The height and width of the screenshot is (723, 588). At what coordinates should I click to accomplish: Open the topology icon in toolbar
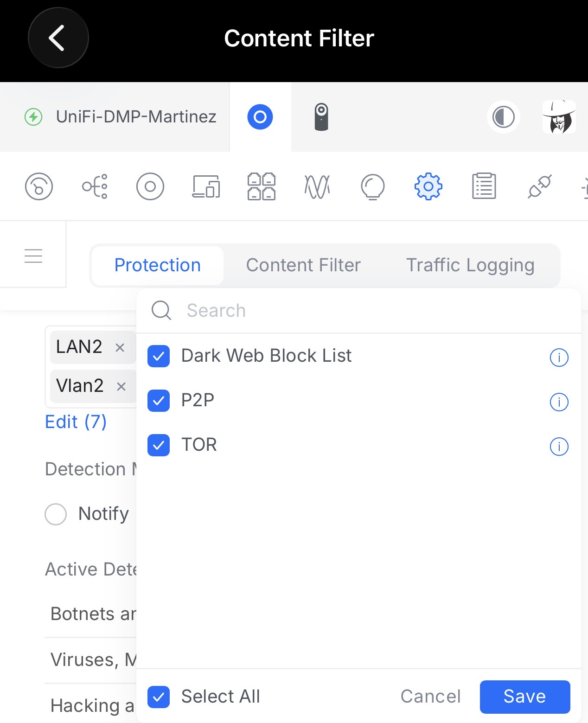[x=95, y=186]
